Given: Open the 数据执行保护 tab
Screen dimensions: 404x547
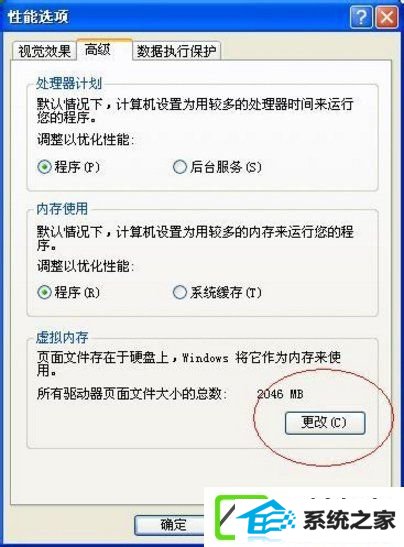Looking at the screenshot, I should 177,51.
